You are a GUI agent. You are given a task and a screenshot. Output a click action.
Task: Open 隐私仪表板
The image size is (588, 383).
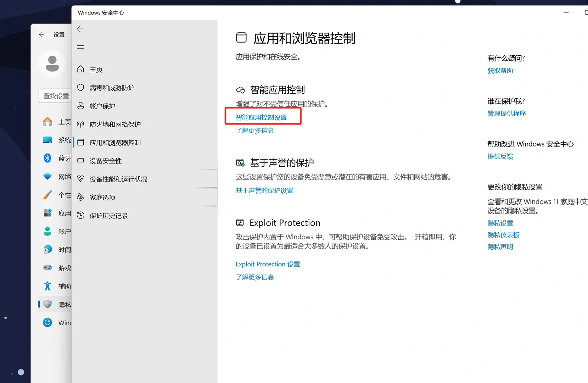503,235
